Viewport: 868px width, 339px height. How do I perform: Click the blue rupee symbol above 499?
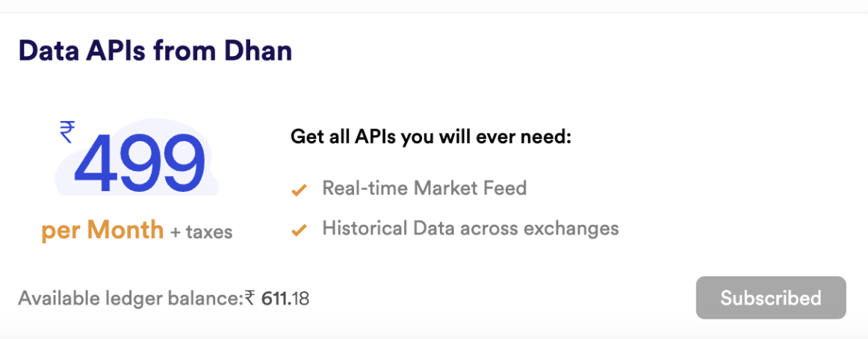point(67,133)
